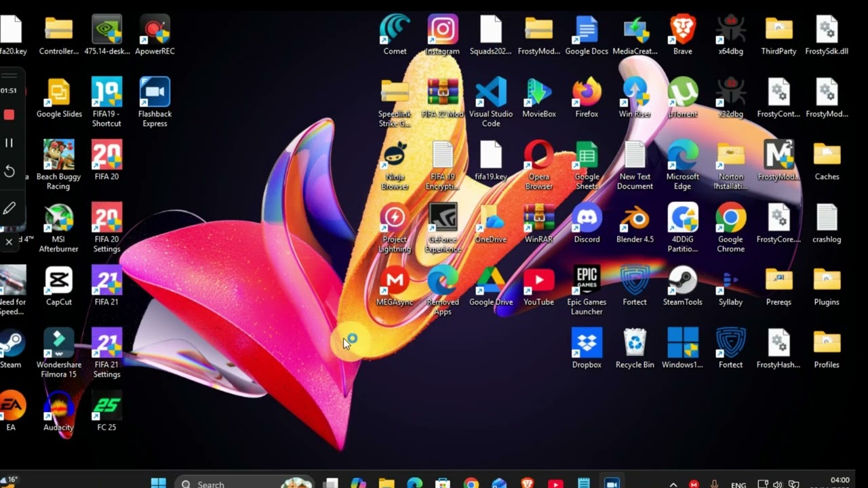
Task: Select the Google Drive desktop icon
Action: coord(491,287)
